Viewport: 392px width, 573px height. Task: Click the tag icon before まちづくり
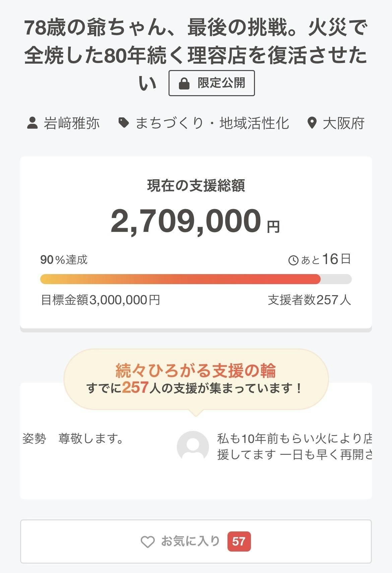[x=124, y=123]
